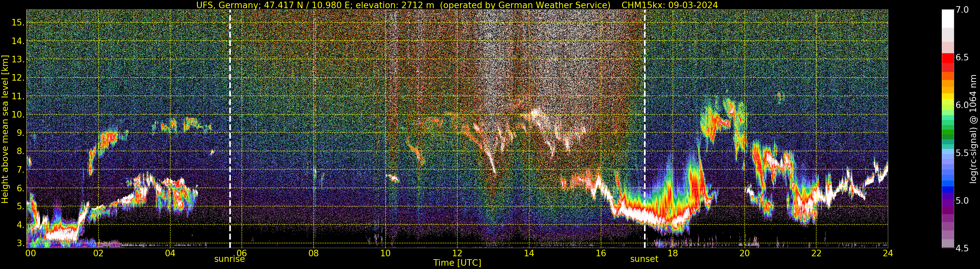Click the '15.' tick on the height axis
Screen dimensions: 980x269
pos(18,23)
